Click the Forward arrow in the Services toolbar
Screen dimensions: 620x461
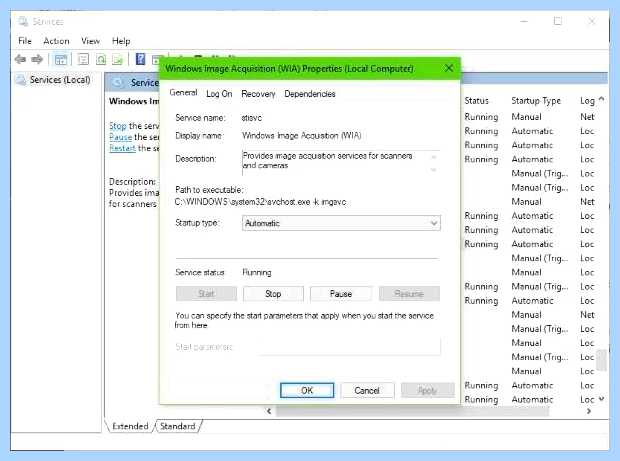(37, 60)
